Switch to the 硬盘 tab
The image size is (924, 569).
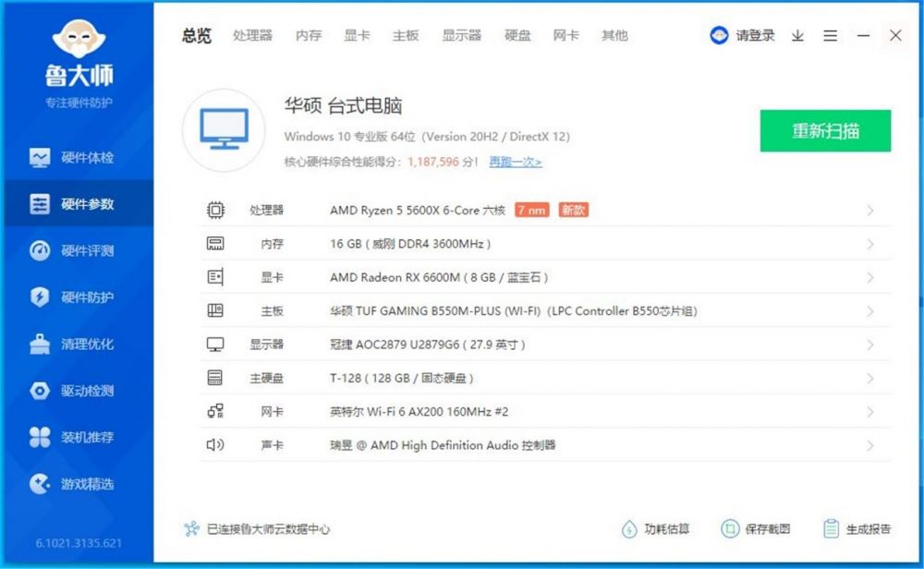coord(517,36)
